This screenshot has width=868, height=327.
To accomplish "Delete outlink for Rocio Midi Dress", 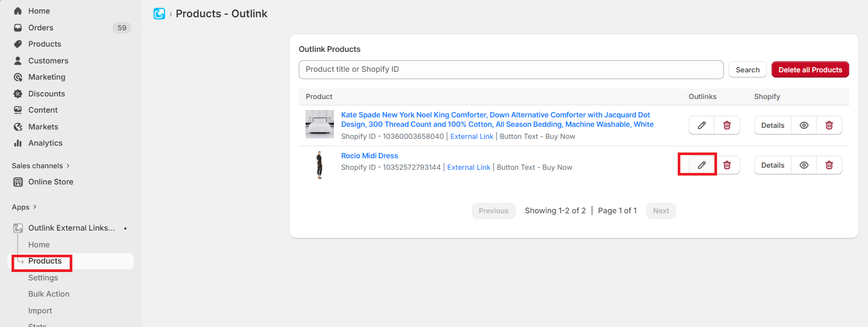I will [x=727, y=165].
